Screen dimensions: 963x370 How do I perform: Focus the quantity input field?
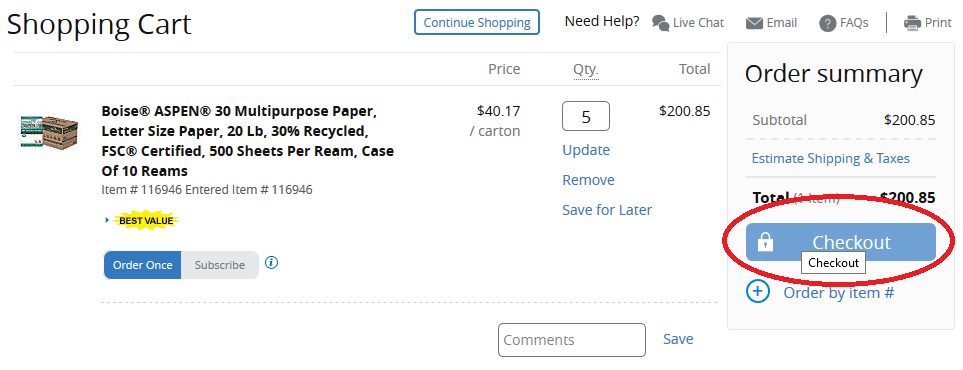click(x=586, y=116)
